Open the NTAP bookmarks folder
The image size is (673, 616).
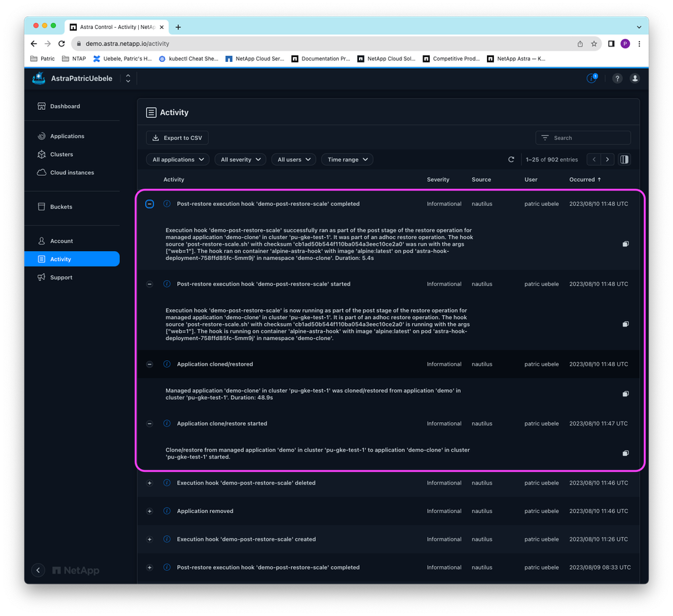[x=74, y=59]
